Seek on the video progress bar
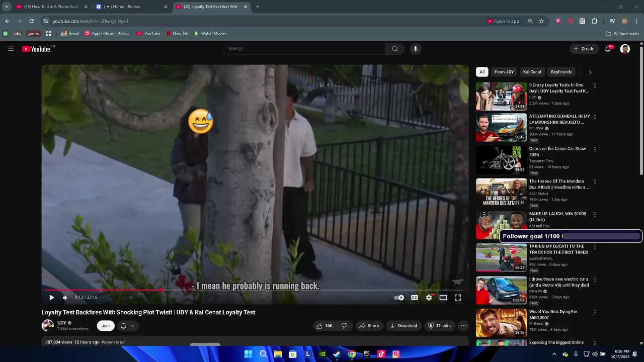The height and width of the screenshot is (362, 644). 255,290
